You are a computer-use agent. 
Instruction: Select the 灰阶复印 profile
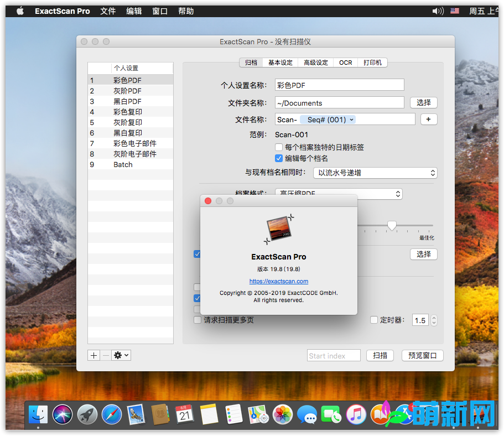tap(131, 122)
